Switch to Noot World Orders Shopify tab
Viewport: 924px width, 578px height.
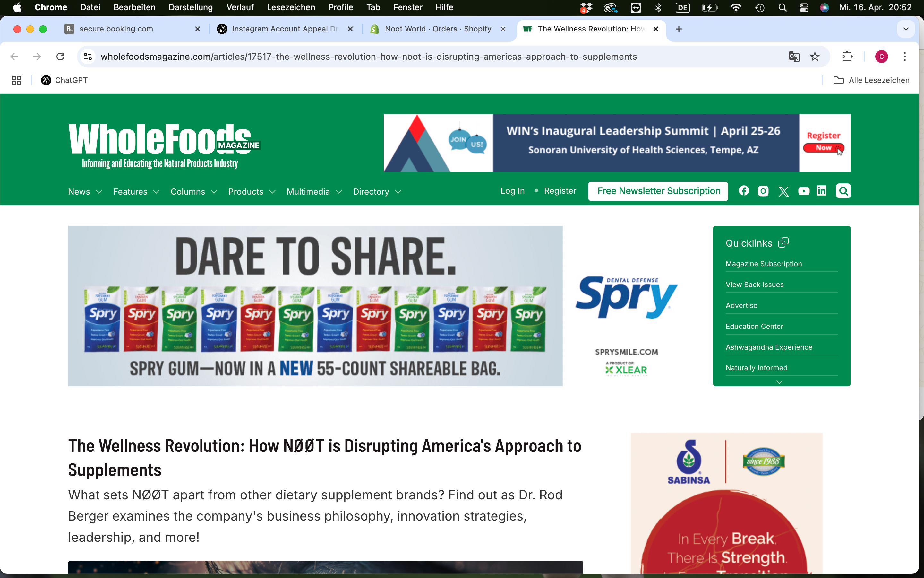(x=438, y=29)
